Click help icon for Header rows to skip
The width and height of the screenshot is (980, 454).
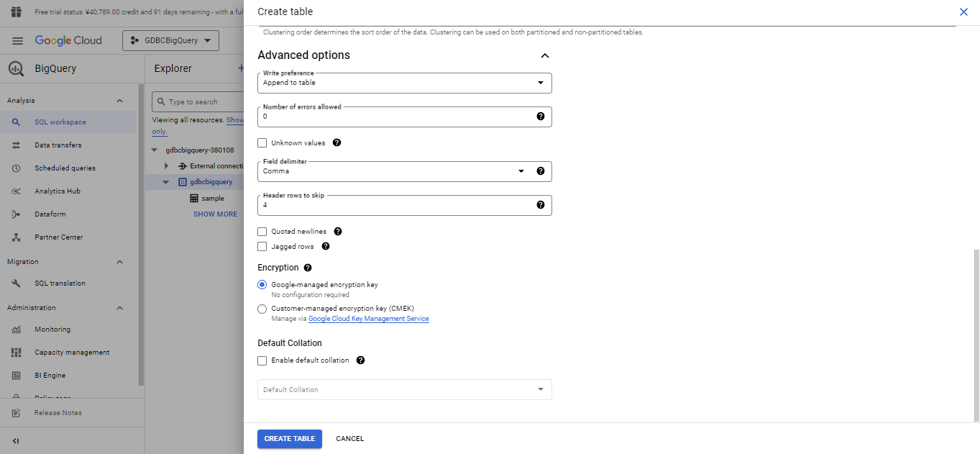click(541, 205)
